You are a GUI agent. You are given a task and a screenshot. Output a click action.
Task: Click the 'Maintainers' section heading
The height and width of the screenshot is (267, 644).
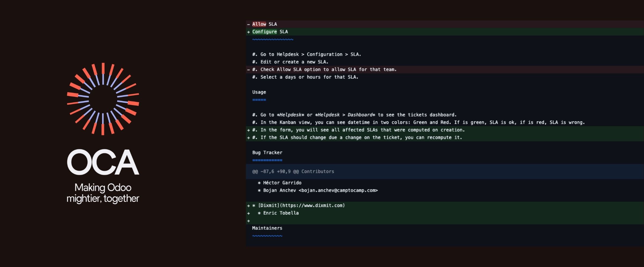[267, 228]
